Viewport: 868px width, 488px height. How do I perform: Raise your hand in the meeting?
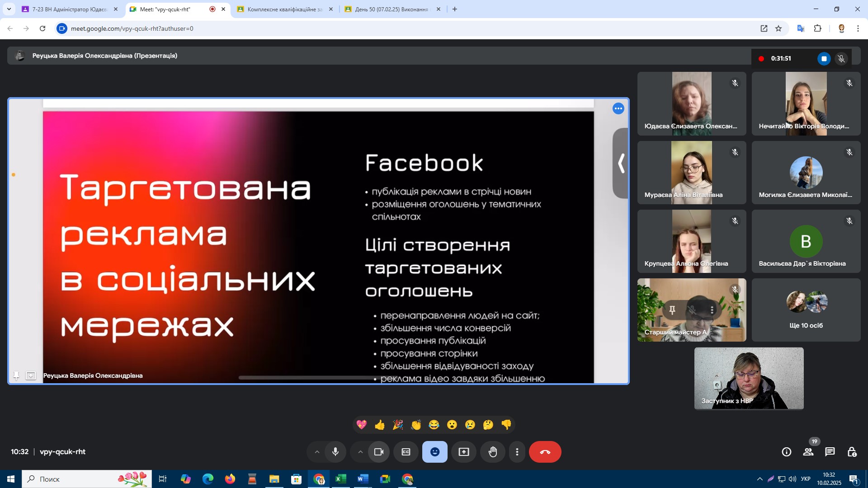(x=493, y=452)
